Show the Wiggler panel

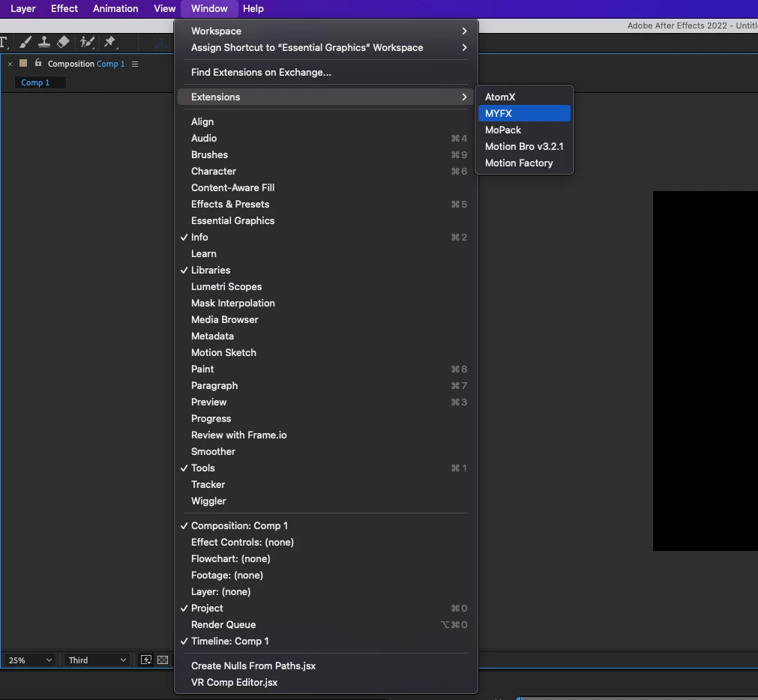coord(326,501)
